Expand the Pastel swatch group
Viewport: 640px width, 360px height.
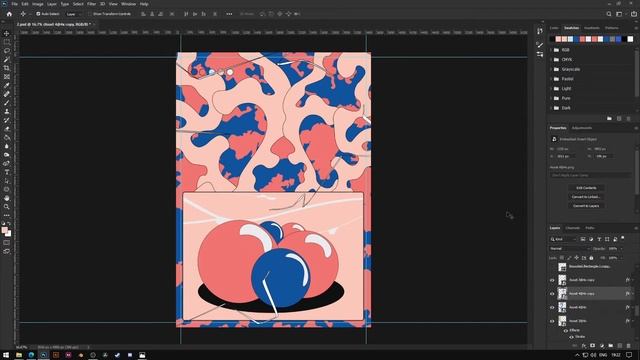[551, 79]
